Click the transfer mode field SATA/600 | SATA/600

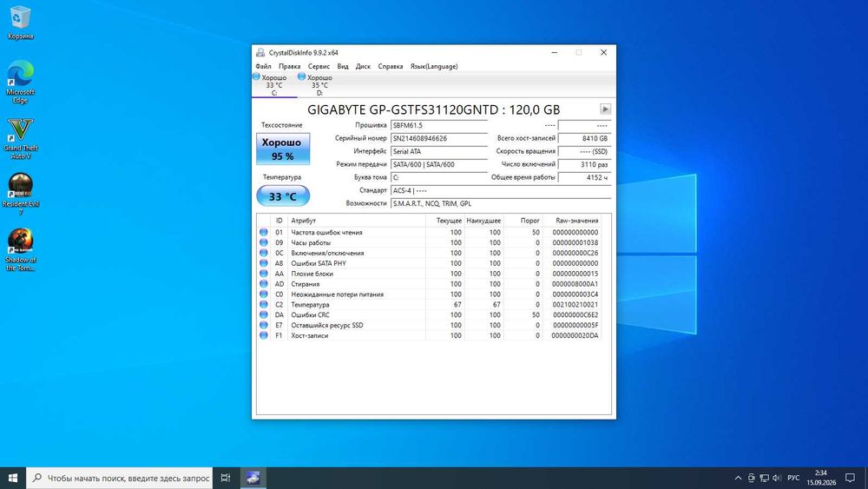[438, 164]
